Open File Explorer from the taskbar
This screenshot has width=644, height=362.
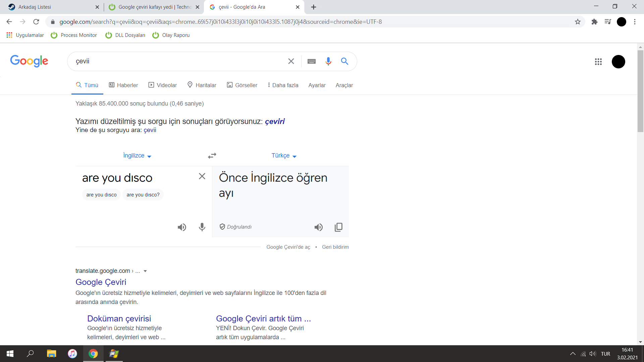(51, 354)
